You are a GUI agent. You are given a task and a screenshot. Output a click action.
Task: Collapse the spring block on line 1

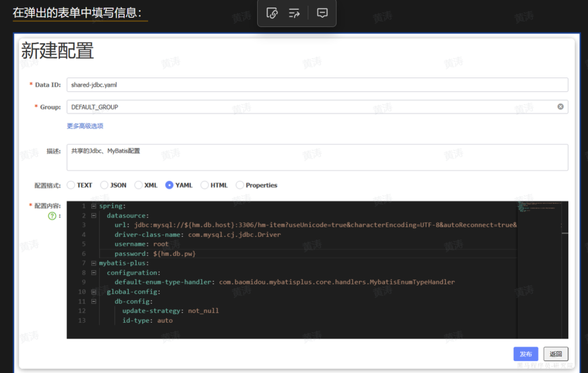tap(94, 206)
